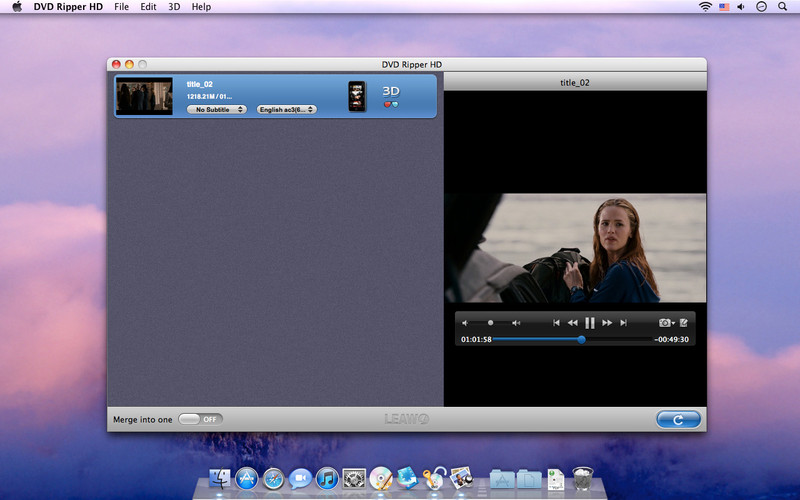Click the playback progress slider knob
This screenshot has width=800, height=500.
(x=581, y=339)
